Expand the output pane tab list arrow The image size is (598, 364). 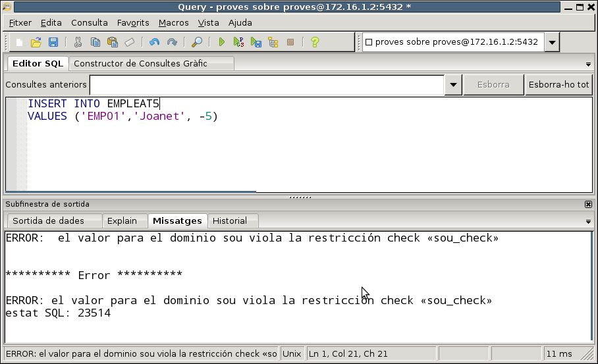[588, 222]
